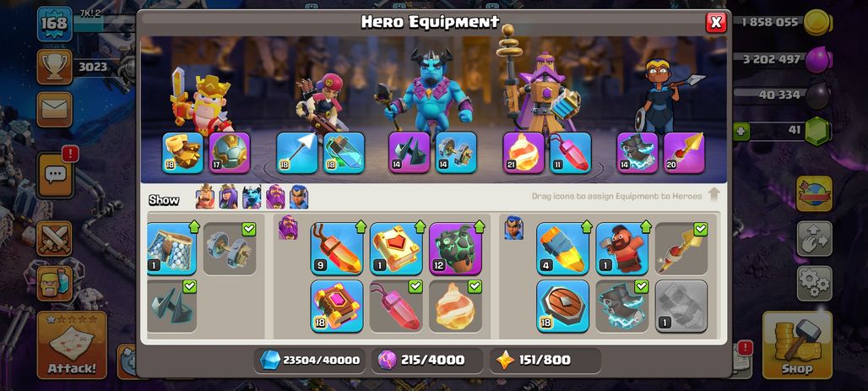Choose the level 12 Lavaloon Puppet
The image size is (868, 391).
pos(455,248)
